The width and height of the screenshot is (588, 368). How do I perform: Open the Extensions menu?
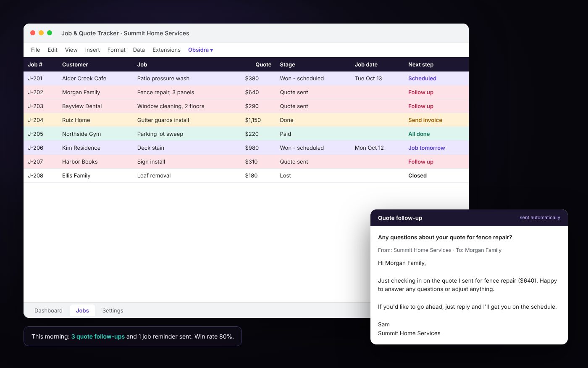[166, 50]
